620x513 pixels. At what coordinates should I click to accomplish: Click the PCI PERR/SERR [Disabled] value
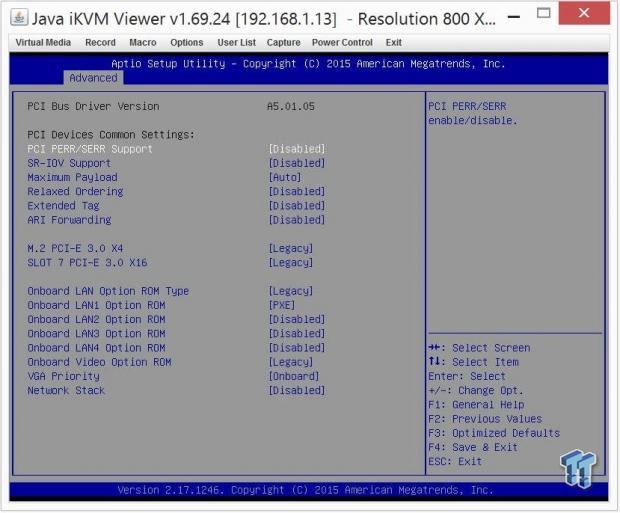(297, 149)
